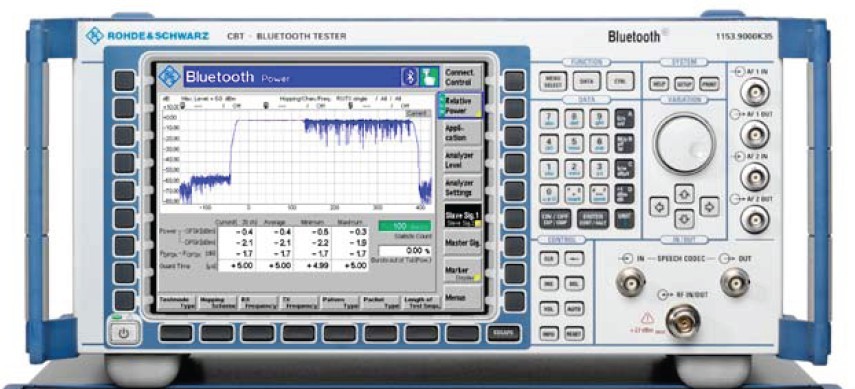The height and width of the screenshot is (389, 855).
Task: Click the Analyzer Settings softkey
Action: (x=459, y=188)
